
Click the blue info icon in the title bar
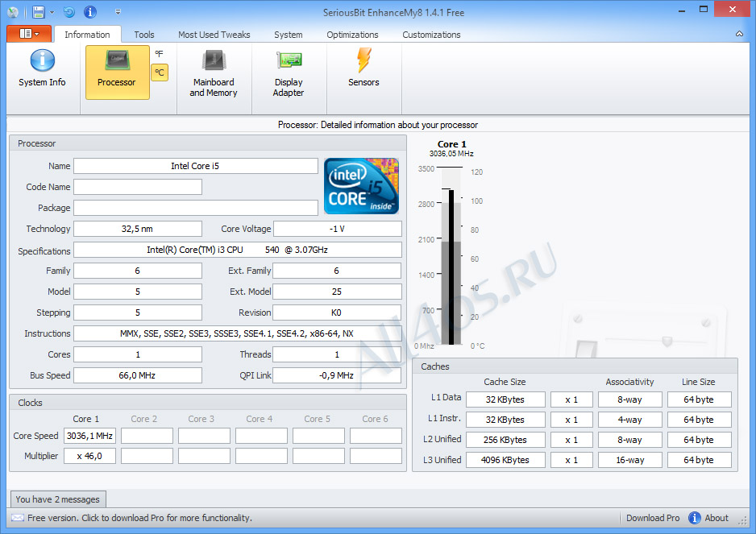90,12
